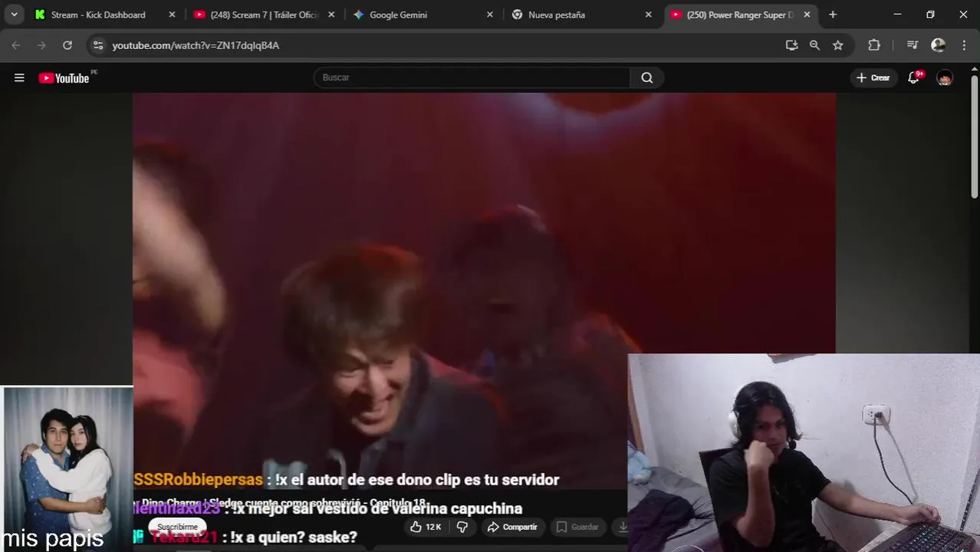980x552 pixels.
Task: Click the page vertical scrollbar
Action: (x=975, y=136)
